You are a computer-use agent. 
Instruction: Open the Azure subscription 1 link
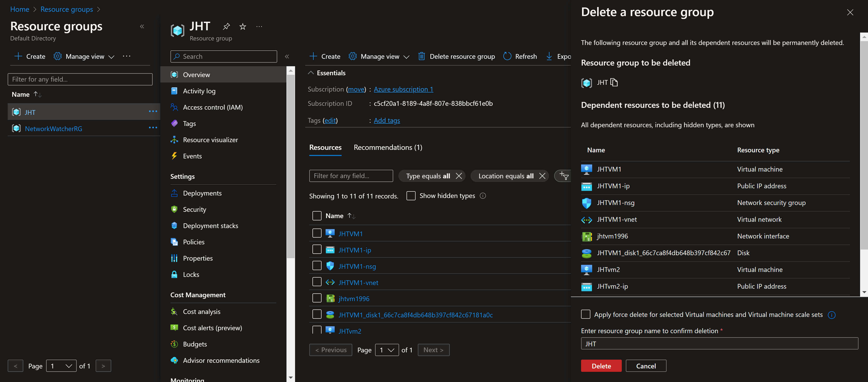pos(403,89)
